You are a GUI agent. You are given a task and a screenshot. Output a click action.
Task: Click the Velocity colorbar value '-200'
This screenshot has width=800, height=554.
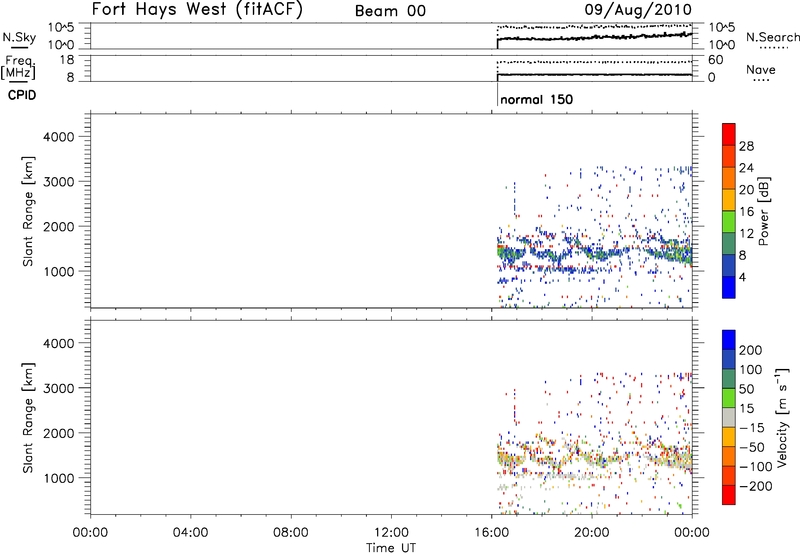tap(756, 486)
